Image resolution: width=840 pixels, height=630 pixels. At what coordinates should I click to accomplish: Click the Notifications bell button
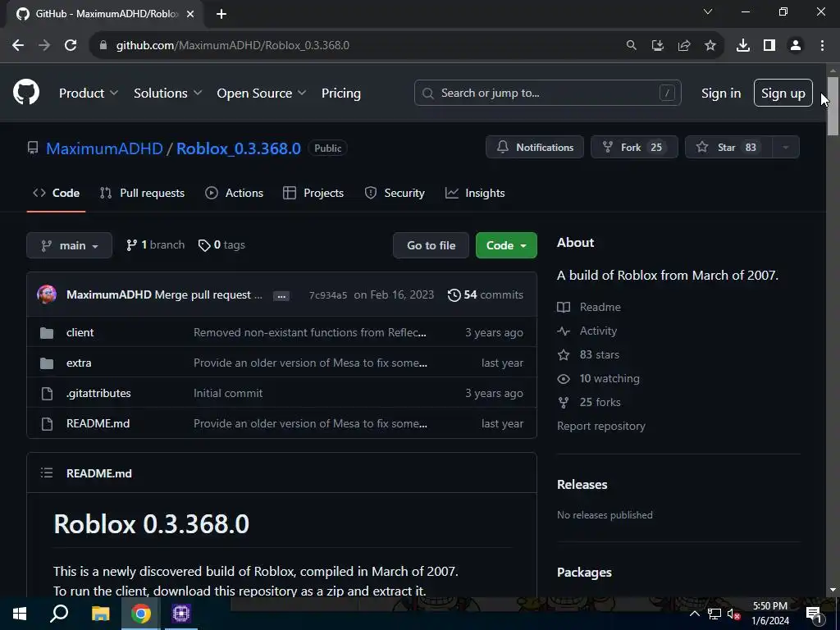(x=535, y=148)
